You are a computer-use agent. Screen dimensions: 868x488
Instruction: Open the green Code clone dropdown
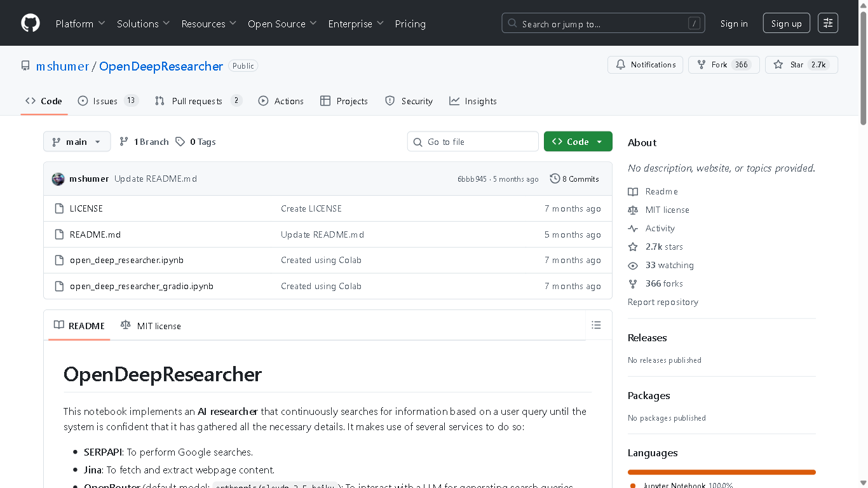[578, 142]
